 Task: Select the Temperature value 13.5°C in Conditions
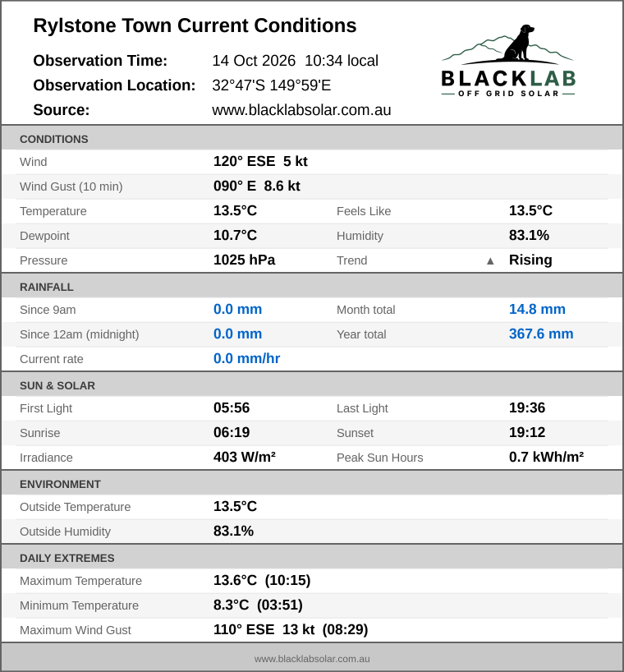click(235, 211)
